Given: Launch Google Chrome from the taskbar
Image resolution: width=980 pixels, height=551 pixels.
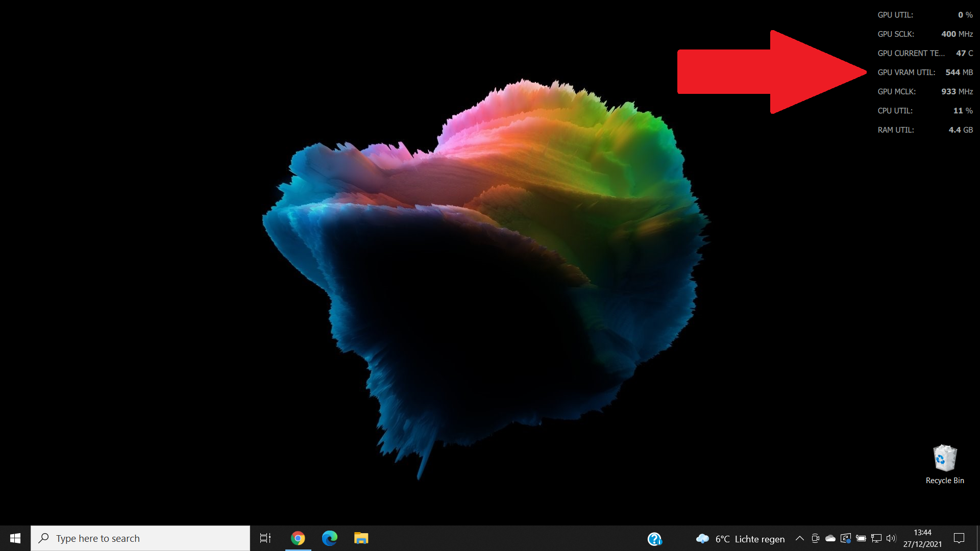Looking at the screenshot, I should [298, 538].
